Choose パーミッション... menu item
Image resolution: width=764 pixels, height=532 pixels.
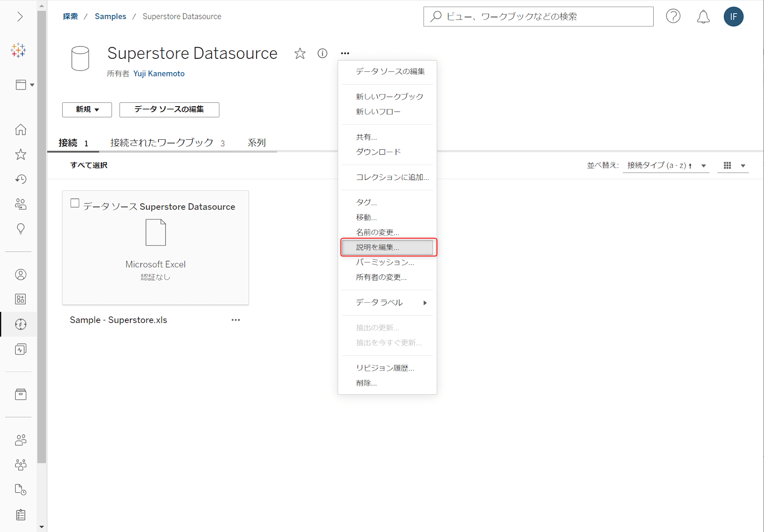click(387, 262)
